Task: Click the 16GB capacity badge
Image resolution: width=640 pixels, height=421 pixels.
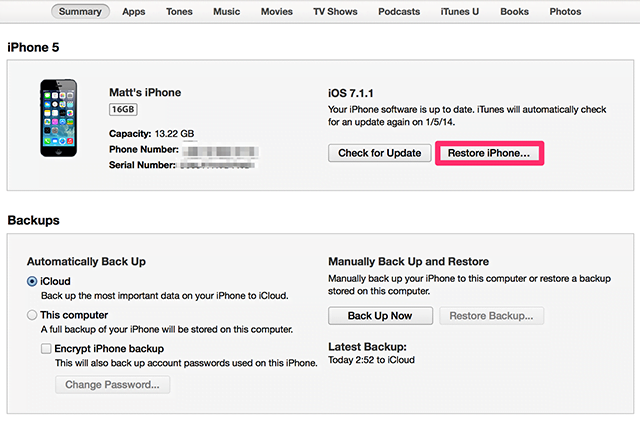Action: pos(122,110)
